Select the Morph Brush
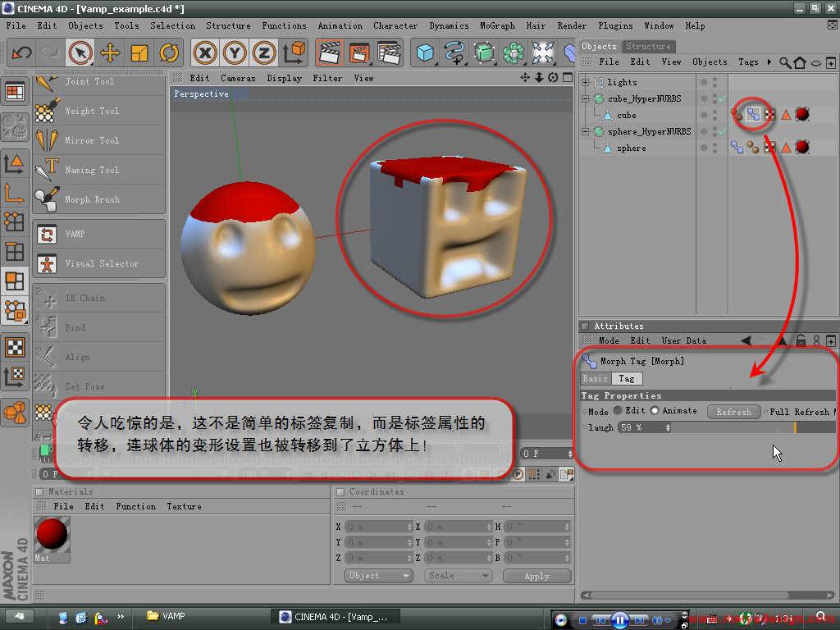This screenshot has height=630, width=840. pyautogui.click(x=99, y=199)
